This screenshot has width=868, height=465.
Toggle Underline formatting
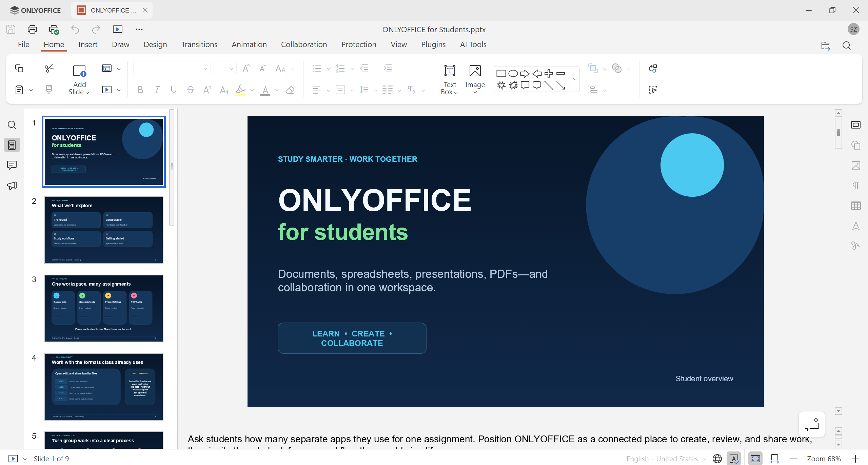(174, 90)
